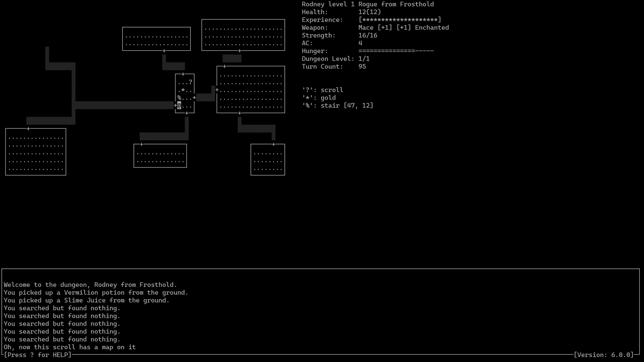Screen dimensions: 644x362
Task: Click the Hunger meter bar
Action: 396,51
